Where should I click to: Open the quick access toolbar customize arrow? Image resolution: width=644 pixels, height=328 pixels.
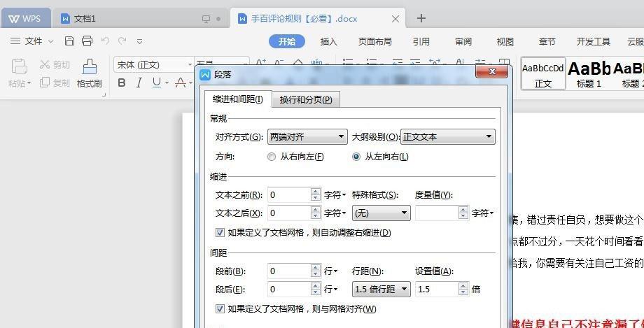(x=139, y=41)
